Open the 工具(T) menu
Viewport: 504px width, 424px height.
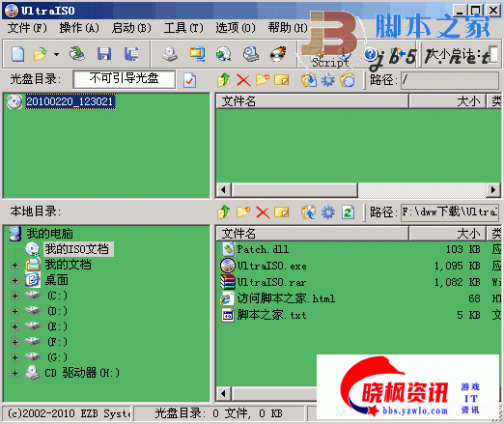click(x=183, y=28)
